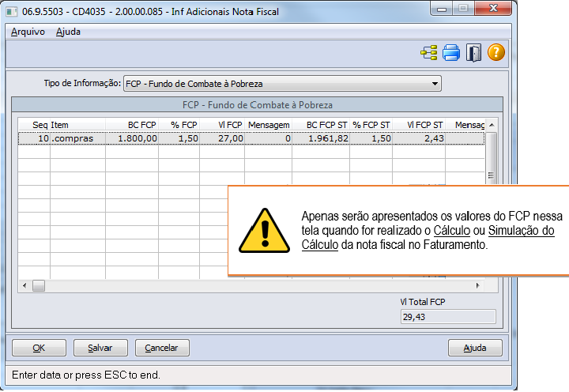Image resolution: width=569 pixels, height=392 pixels.
Task: Click the % FCP ST column header
Action: 371,125
